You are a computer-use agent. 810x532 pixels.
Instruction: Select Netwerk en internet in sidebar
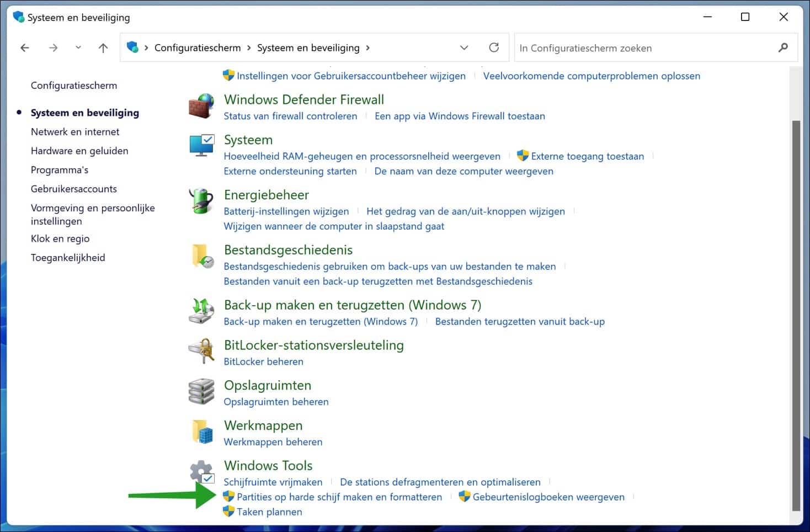tap(75, 132)
